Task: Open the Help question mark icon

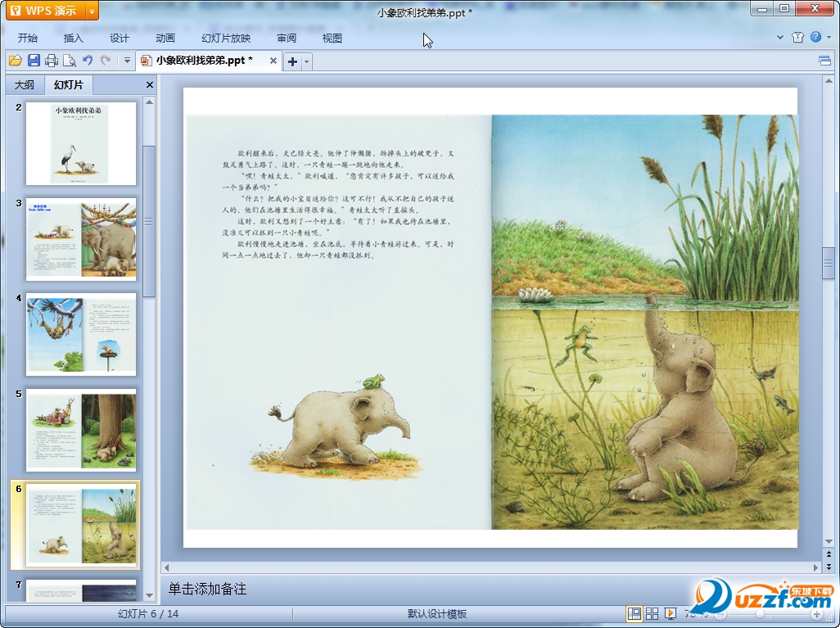Action: click(815, 37)
